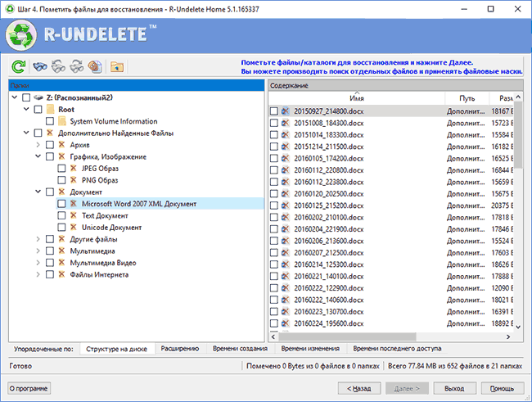Click file icon of 20160125_215200.docx
Image resolution: width=532 pixels, height=402 pixels.
(286, 206)
